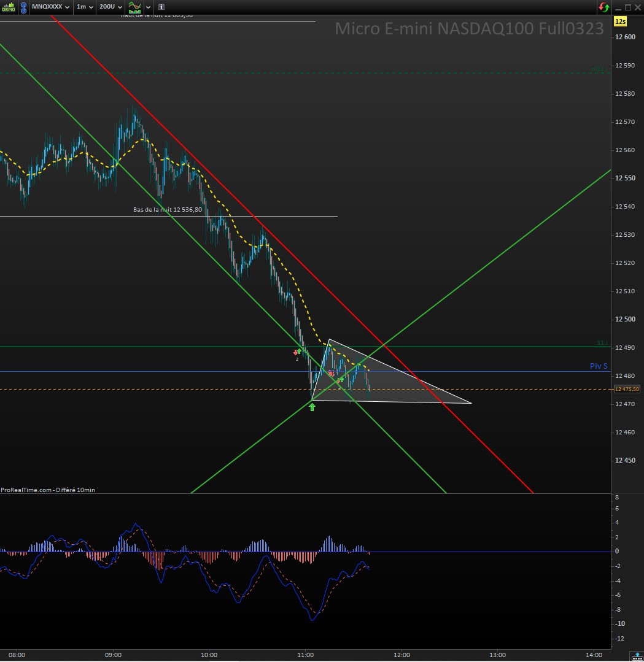This screenshot has height=662, width=644.
Task: Click the -10 indicator scale label
Action: [619, 623]
